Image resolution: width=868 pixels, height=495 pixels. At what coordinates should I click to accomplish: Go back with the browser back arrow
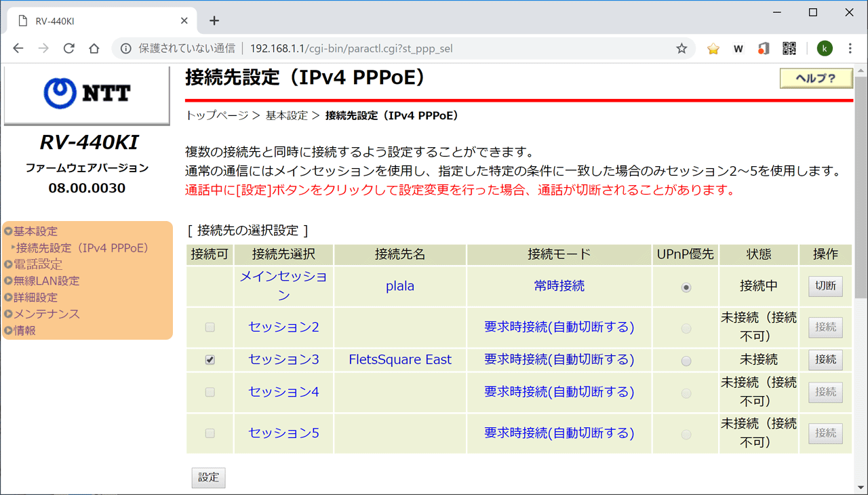[18, 49]
